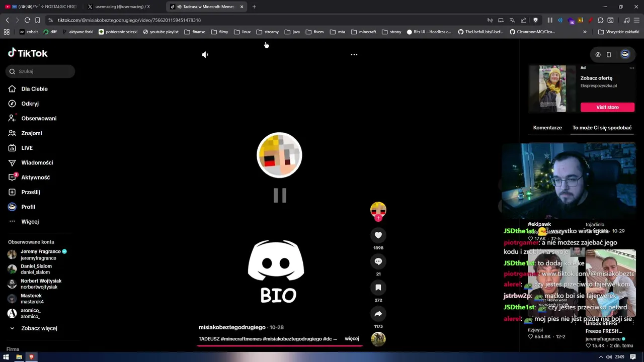Open Obserwowani feed

39,118
